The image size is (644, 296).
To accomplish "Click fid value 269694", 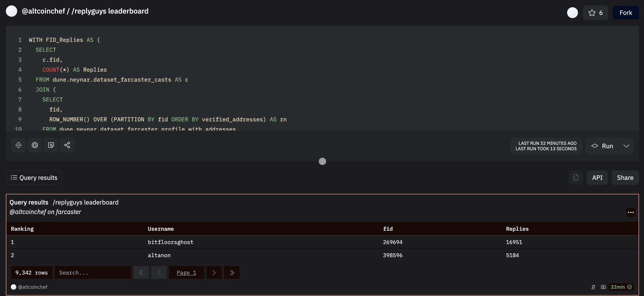I will (x=393, y=242).
